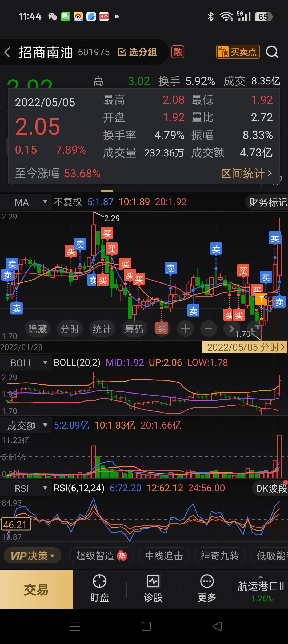
Task: Move chart forward with right arrow icon
Action: click(231, 329)
